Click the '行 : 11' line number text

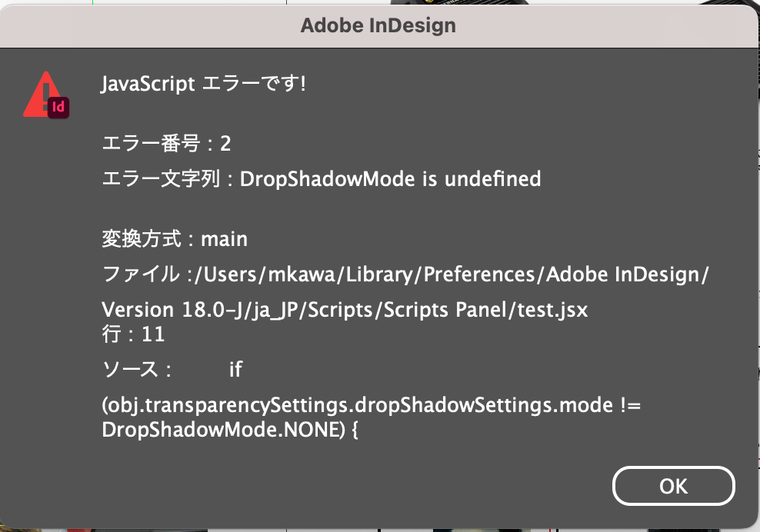click(x=133, y=334)
